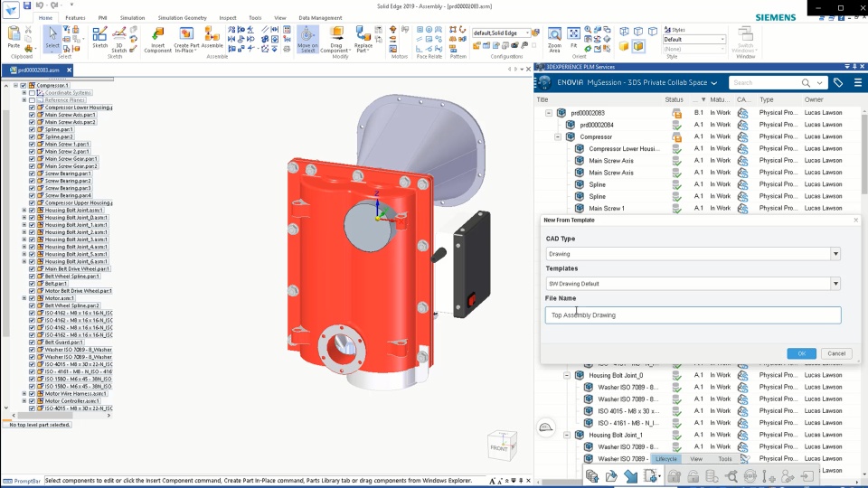Switch to View tab in ENOVIA toolbar
The image size is (868, 488).
coord(696,459)
